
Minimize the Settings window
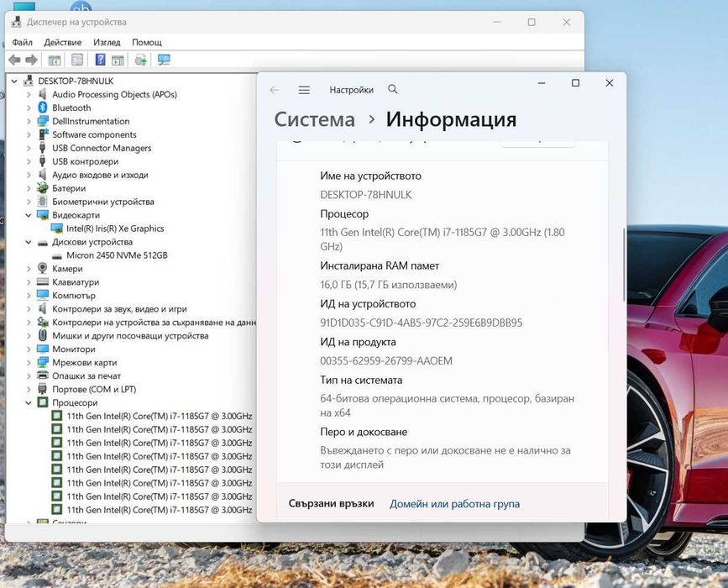click(x=542, y=83)
